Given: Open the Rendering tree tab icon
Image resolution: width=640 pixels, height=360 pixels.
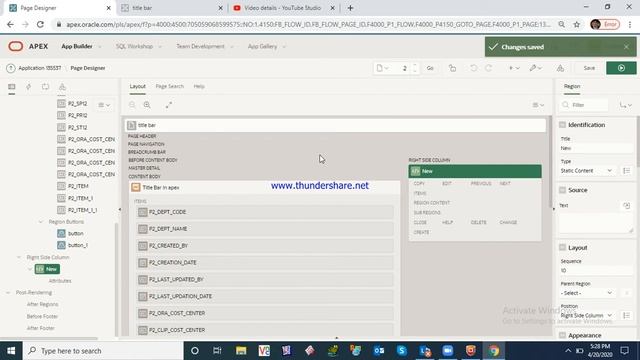Looking at the screenshot, I should (11, 87).
